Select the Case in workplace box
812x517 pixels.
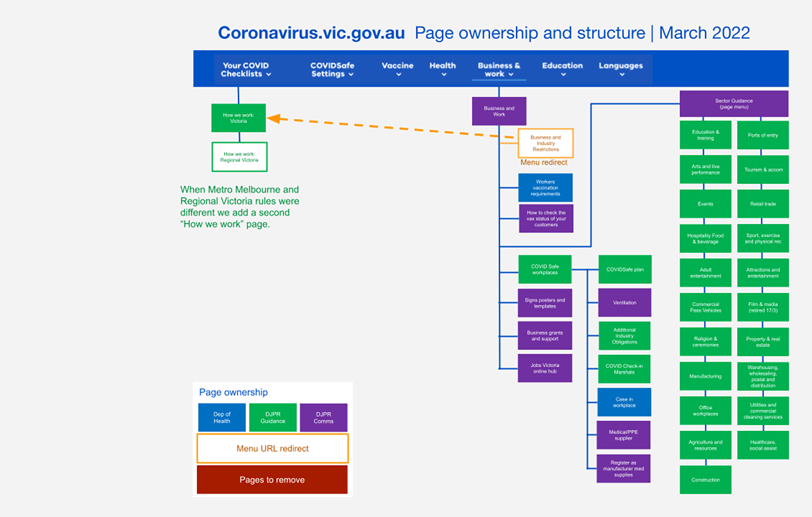(x=624, y=402)
